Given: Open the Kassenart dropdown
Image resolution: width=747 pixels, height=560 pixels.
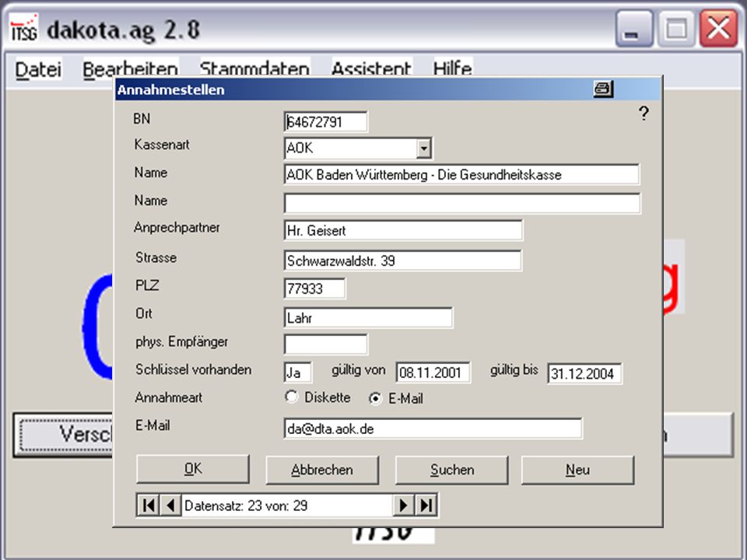Looking at the screenshot, I should [x=423, y=148].
